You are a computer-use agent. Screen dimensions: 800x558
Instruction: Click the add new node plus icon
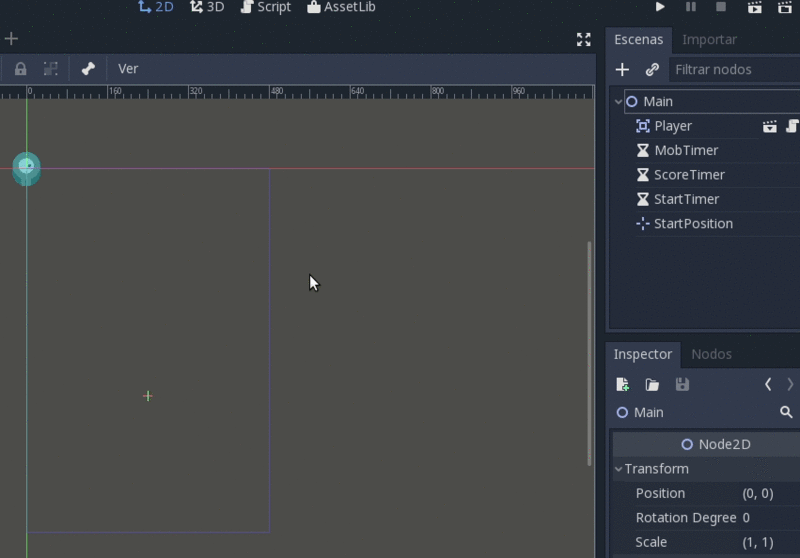622,69
